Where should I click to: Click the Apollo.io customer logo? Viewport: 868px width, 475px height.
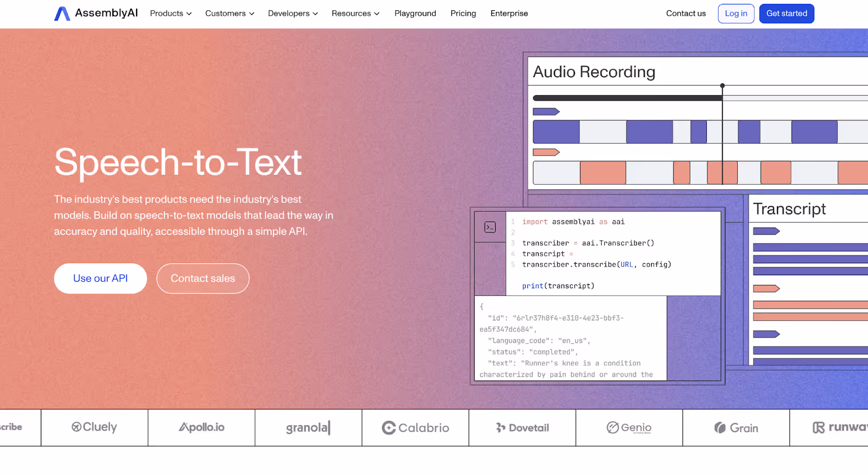[201, 427]
